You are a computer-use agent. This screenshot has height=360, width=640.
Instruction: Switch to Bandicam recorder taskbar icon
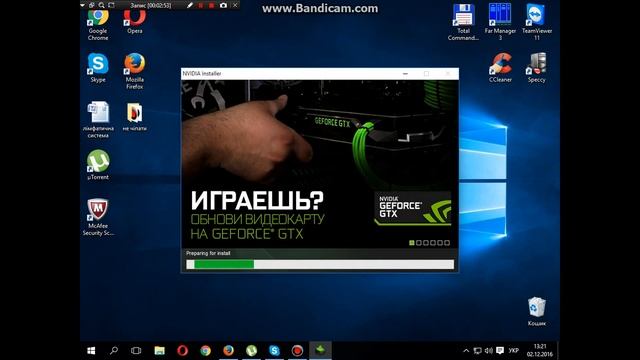click(297, 351)
